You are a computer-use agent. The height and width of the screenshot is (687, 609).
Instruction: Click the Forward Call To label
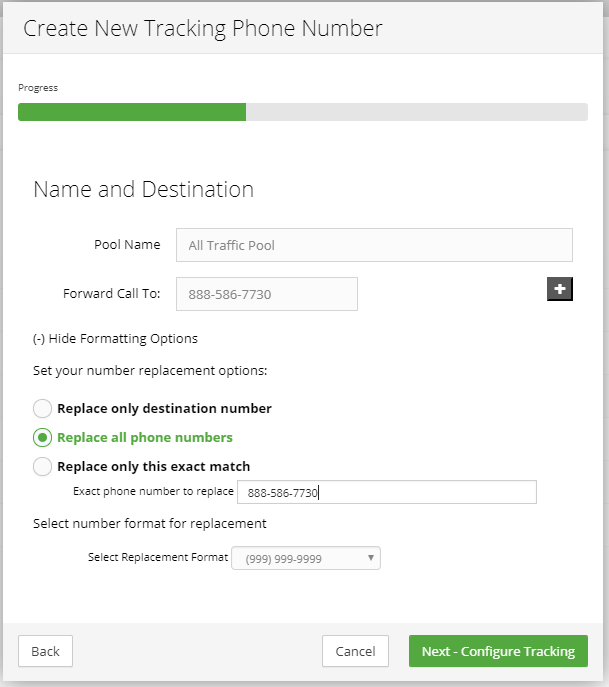coord(111,294)
